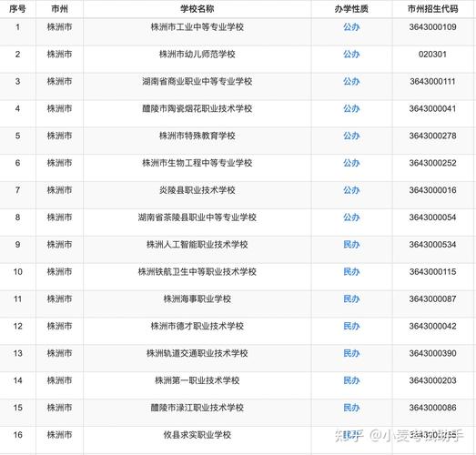Click serial number 13 cell
The height and width of the screenshot is (455, 476).
[x=17, y=353]
